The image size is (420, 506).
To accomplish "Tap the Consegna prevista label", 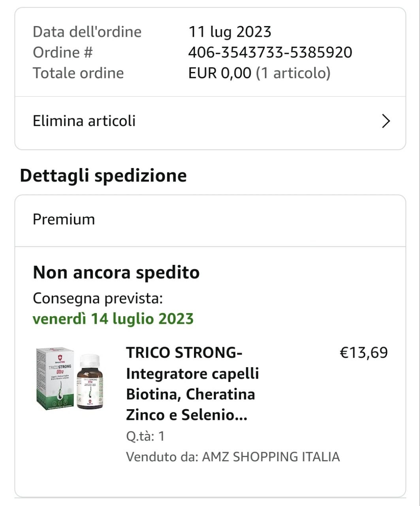I will pyautogui.click(x=98, y=298).
